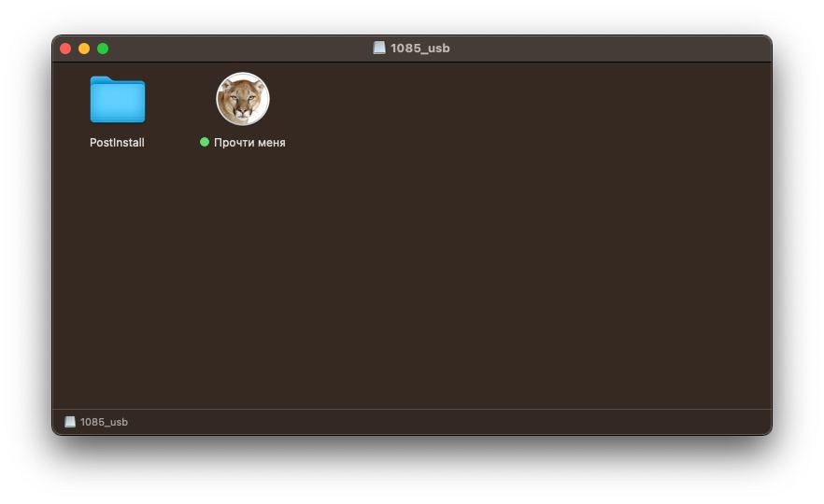Click the 1085_usb title text
Viewport: 824px width, 504px height.
pyautogui.click(x=419, y=48)
